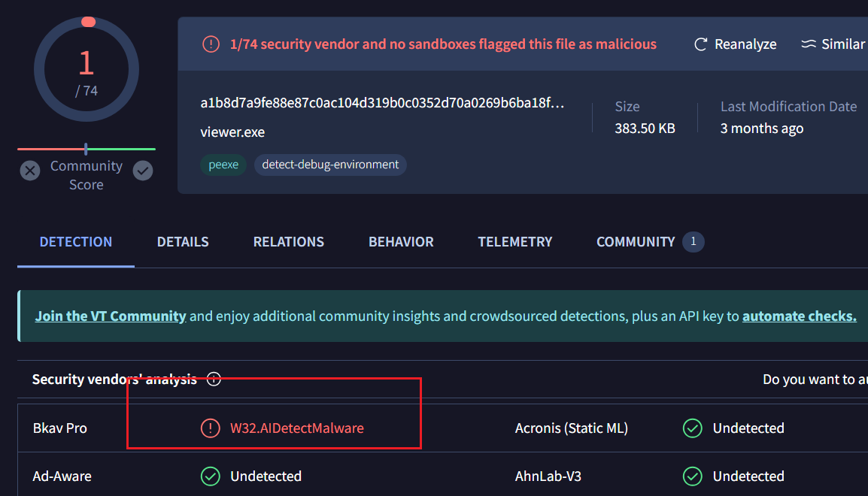Open the Behavior tab

point(401,242)
